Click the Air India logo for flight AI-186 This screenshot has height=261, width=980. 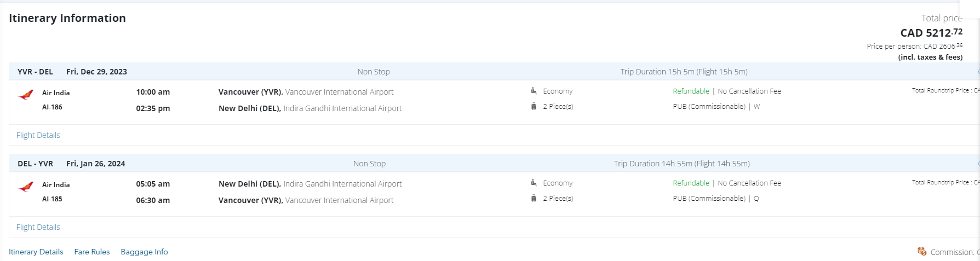click(x=26, y=95)
